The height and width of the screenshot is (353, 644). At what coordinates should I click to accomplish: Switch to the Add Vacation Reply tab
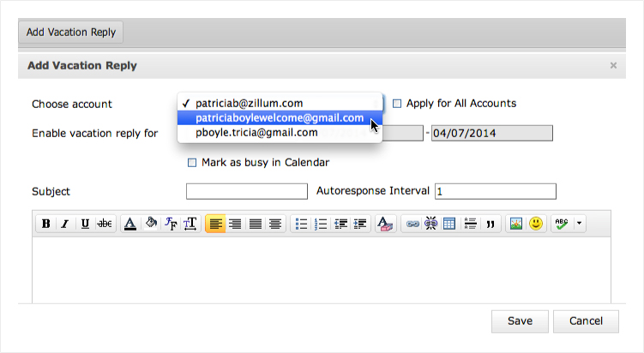point(70,32)
